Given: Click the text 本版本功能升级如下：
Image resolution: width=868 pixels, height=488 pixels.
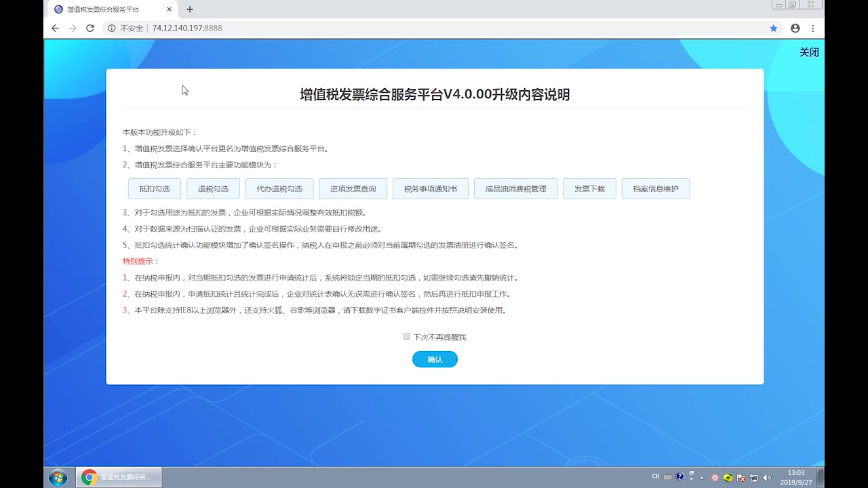Looking at the screenshot, I should pyautogui.click(x=160, y=132).
